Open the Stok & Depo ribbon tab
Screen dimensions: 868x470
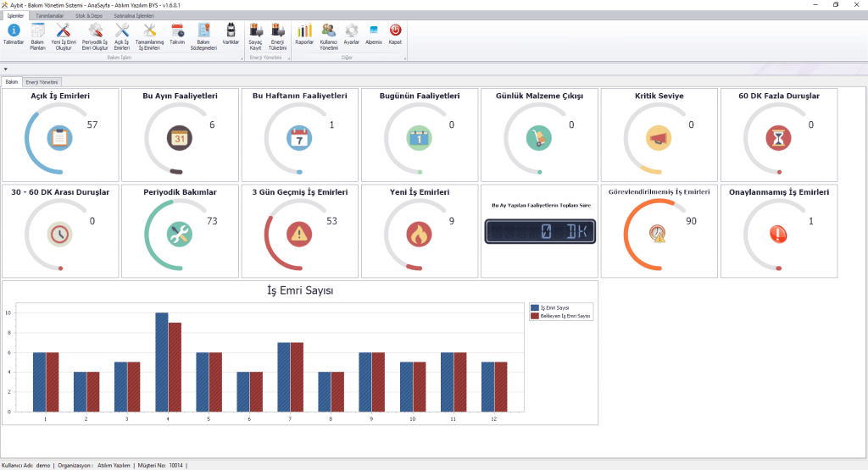[x=89, y=15]
